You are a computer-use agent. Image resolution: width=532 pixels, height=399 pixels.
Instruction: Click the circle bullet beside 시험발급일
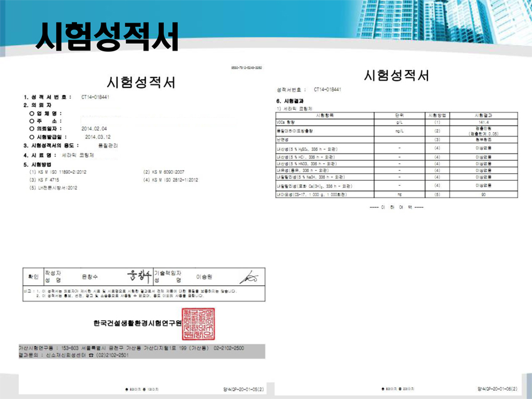[31, 136]
